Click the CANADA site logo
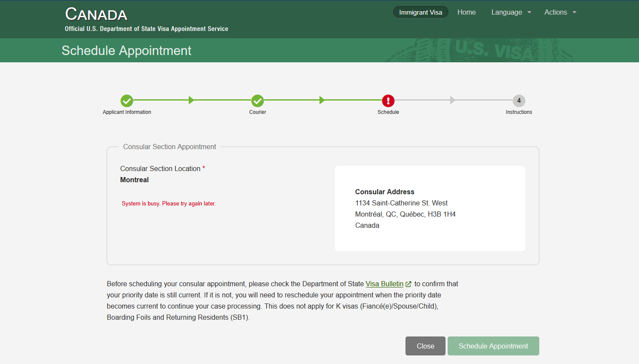The image size is (639, 364). pyautogui.click(x=96, y=15)
